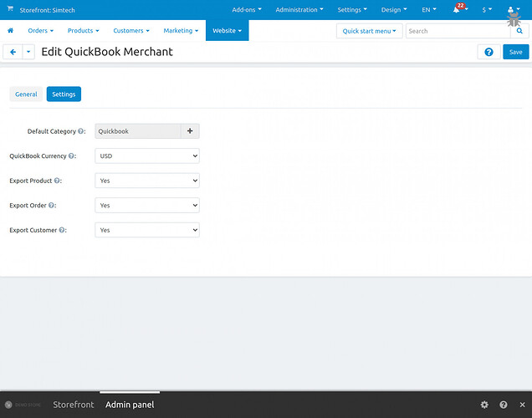Open the Export Order dropdown
Viewport: 532px width, 418px height.
[147, 205]
